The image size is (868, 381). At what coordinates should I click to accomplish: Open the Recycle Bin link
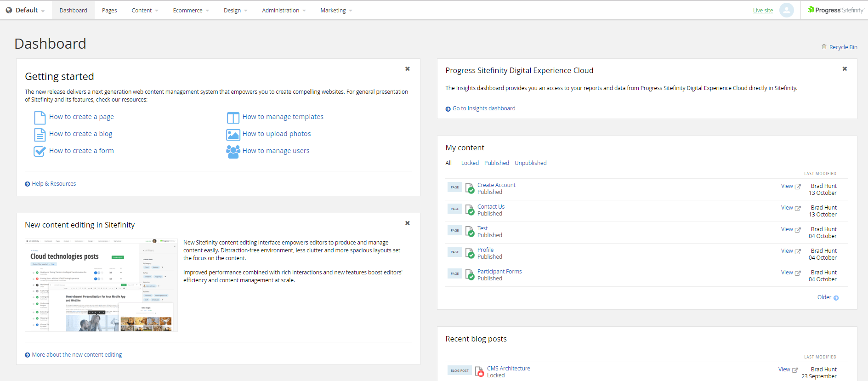[843, 47]
